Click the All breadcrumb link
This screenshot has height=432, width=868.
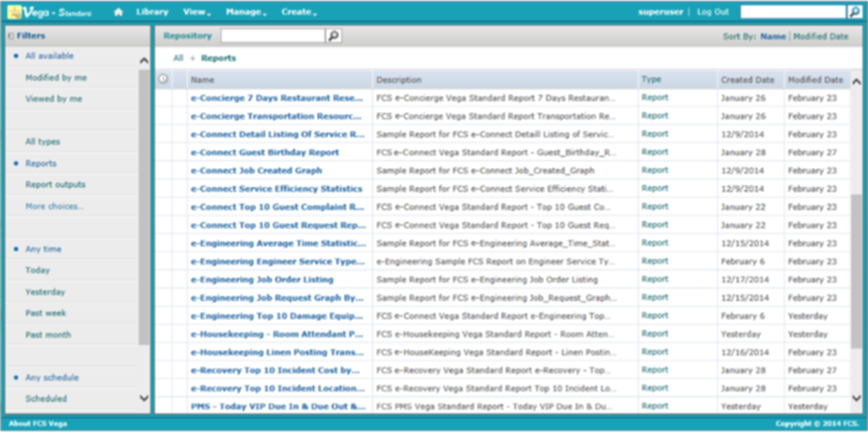click(x=178, y=58)
